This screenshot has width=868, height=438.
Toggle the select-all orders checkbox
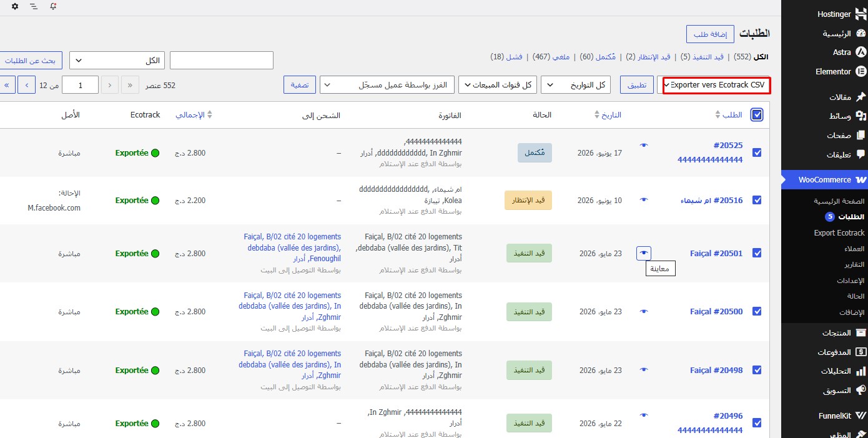coord(757,114)
